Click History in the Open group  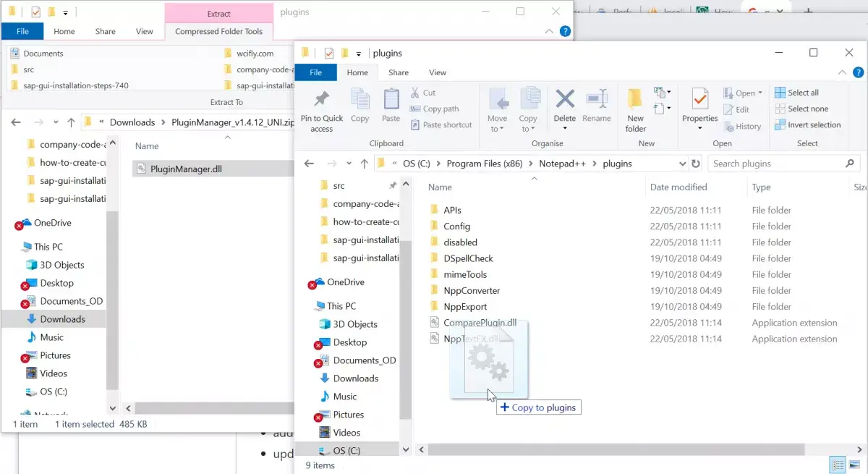[742, 126]
